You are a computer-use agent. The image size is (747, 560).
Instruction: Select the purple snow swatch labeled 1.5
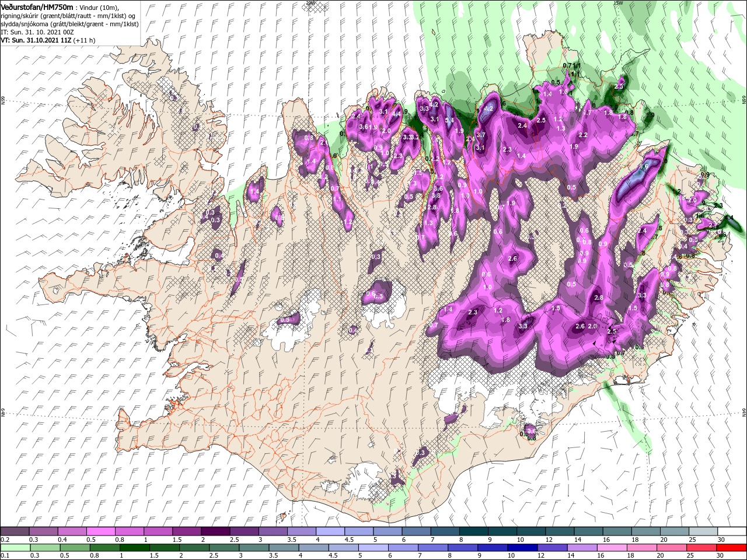(x=186, y=531)
